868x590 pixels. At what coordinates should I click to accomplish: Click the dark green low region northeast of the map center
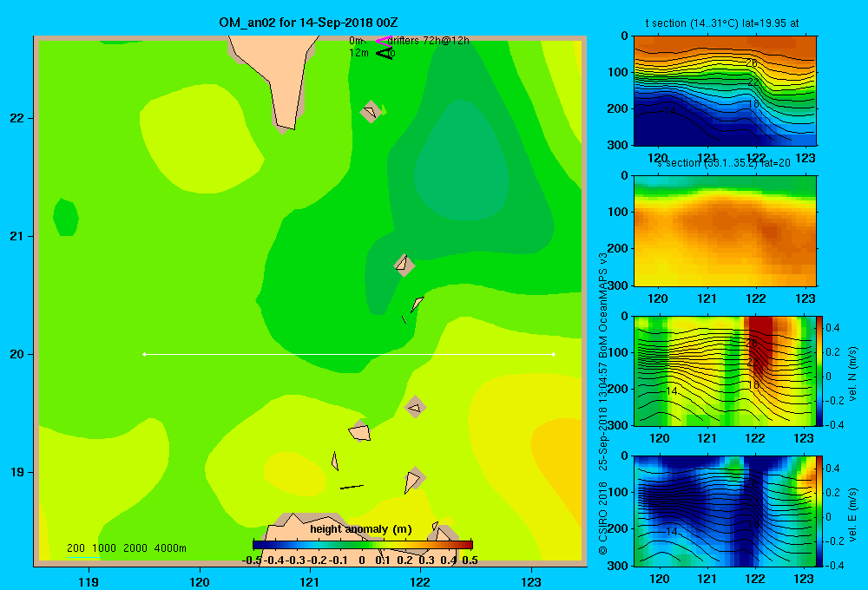pyautogui.click(x=463, y=161)
